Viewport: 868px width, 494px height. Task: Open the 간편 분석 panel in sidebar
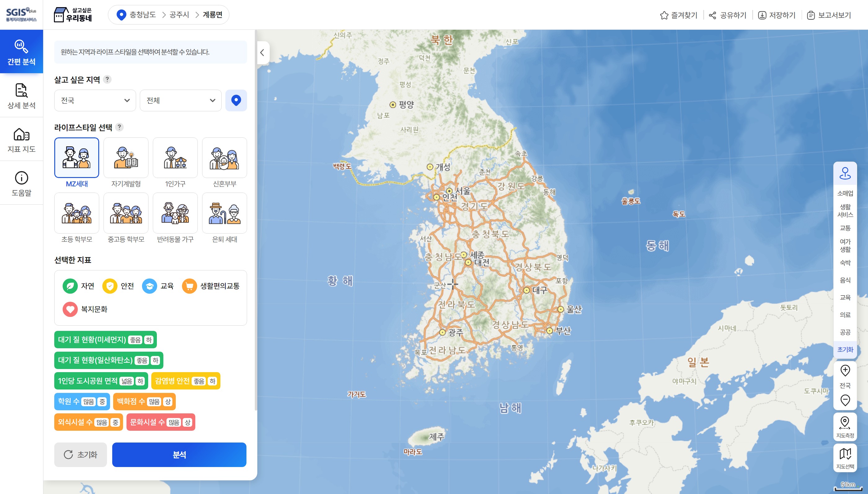(x=21, y=51)
